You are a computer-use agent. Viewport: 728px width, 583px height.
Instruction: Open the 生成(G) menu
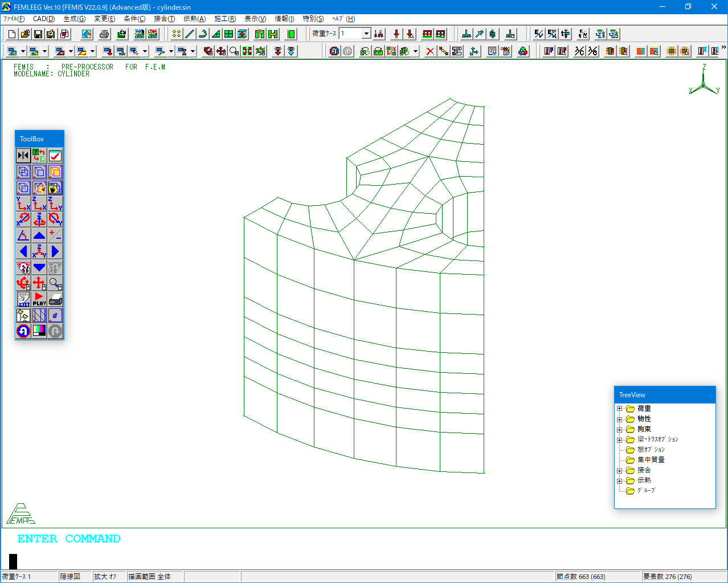point(74,19)
